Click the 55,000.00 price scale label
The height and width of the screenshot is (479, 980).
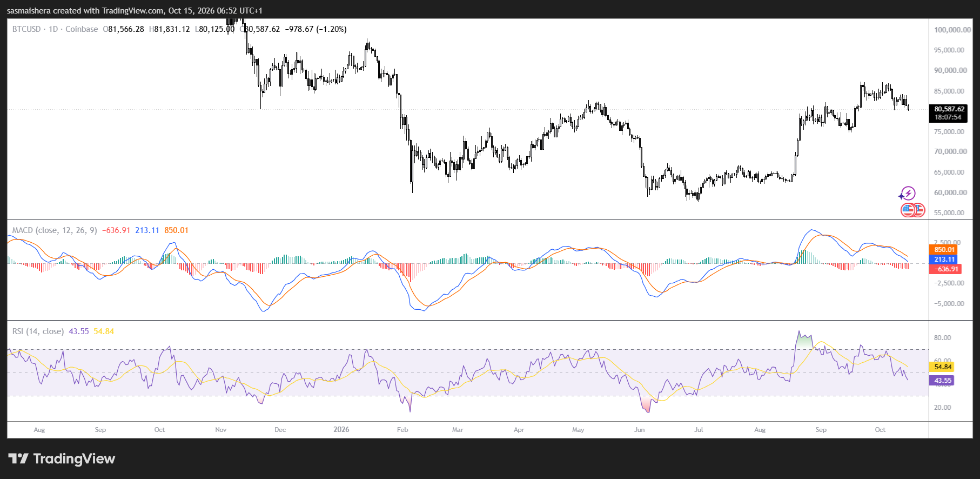(x=949, y=213)
